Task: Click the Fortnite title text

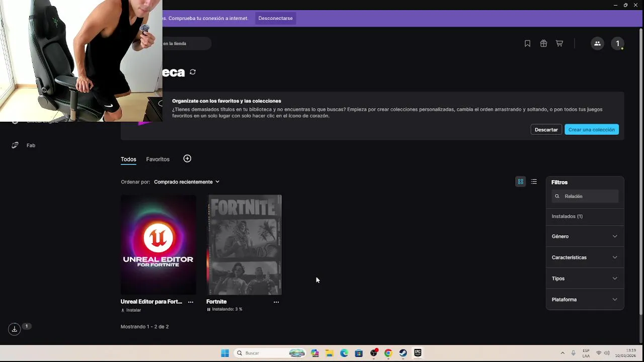Action: tap(216, 302)
